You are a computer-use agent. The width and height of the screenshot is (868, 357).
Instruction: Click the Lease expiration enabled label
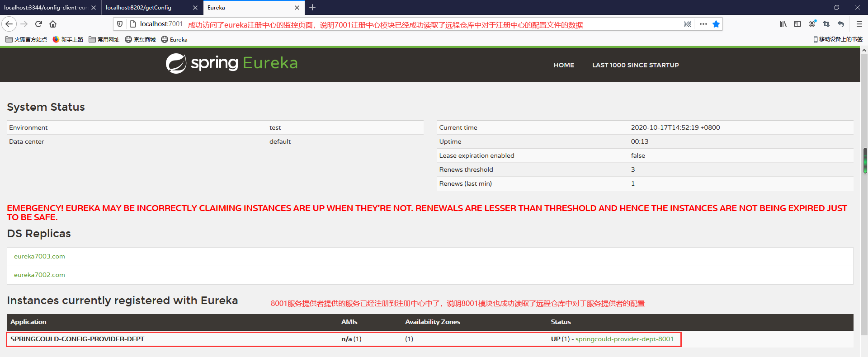pyautogui.click(x=476, y=155)
